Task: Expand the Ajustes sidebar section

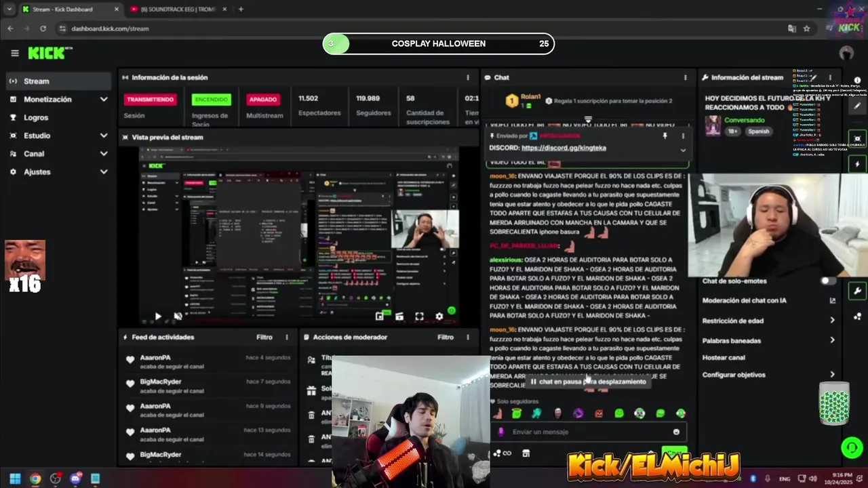Action: tap(57, 172)
